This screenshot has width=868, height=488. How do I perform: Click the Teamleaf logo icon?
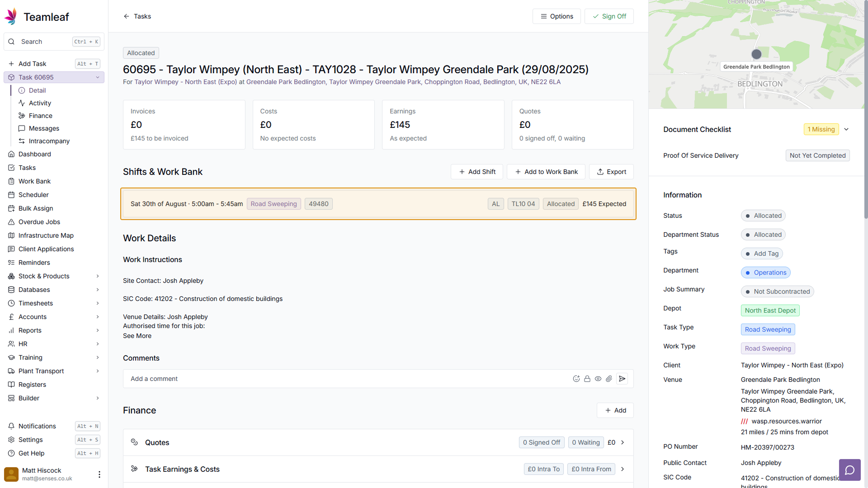[x=11, y=17]
